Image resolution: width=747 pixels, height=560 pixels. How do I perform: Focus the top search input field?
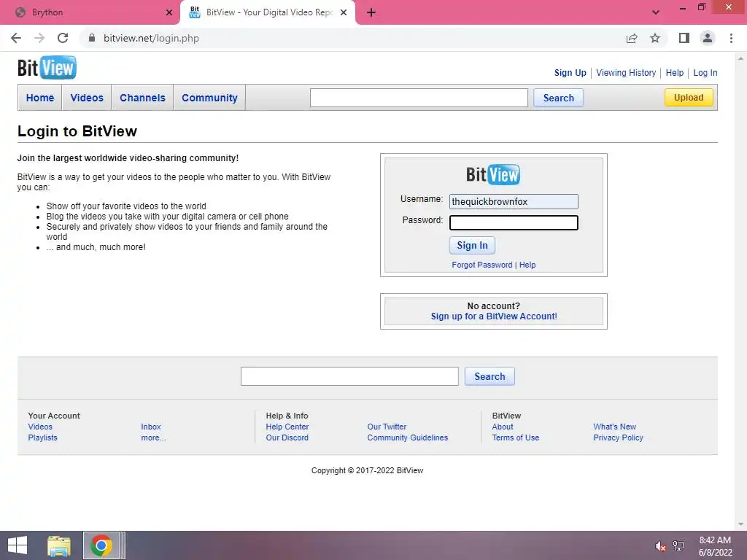pyautogui.click(x=419, y=98)
